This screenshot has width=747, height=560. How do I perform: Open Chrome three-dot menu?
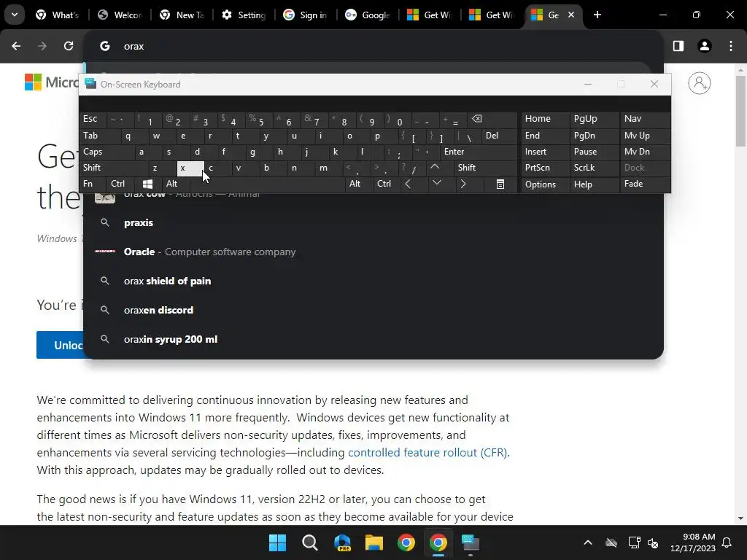[x=731, y=46]
